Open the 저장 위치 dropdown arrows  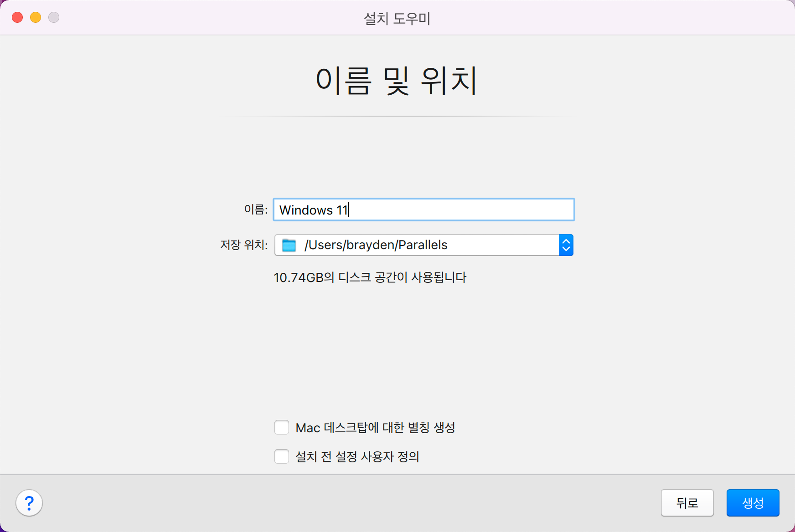tap(566, 245)
